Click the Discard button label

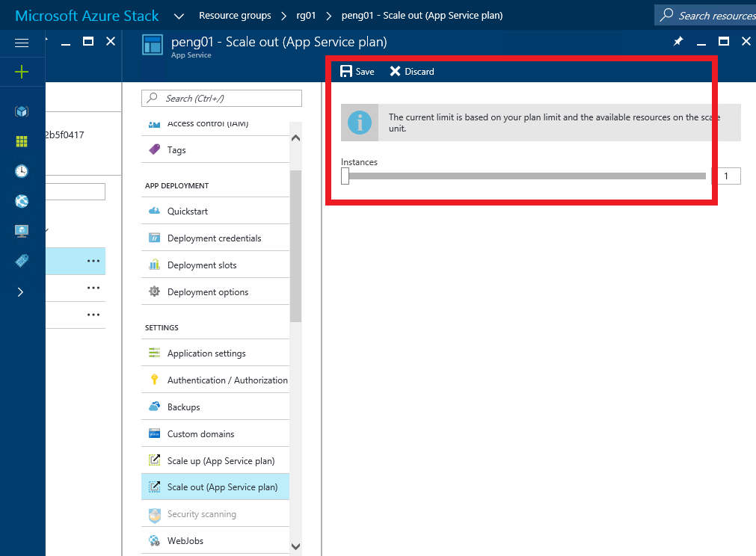pyautogui.click(x=420, y=71)
